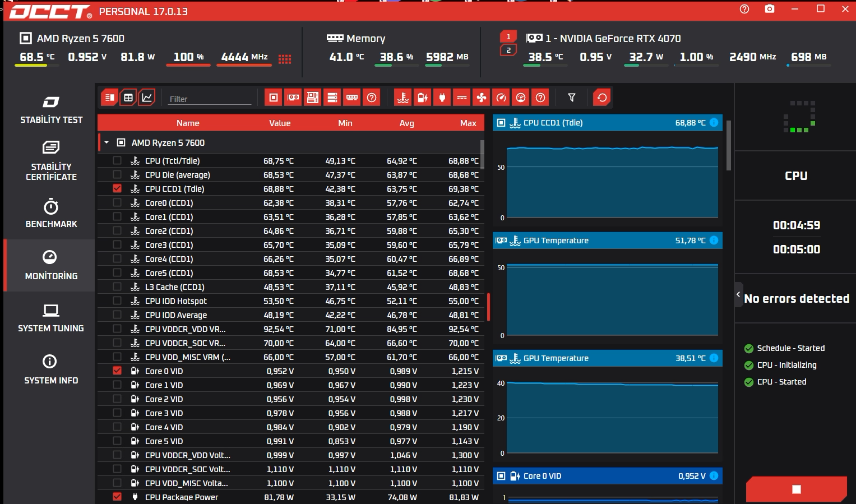Toggle the speedometer filter next to the fan filter

[x=501, y=98]
